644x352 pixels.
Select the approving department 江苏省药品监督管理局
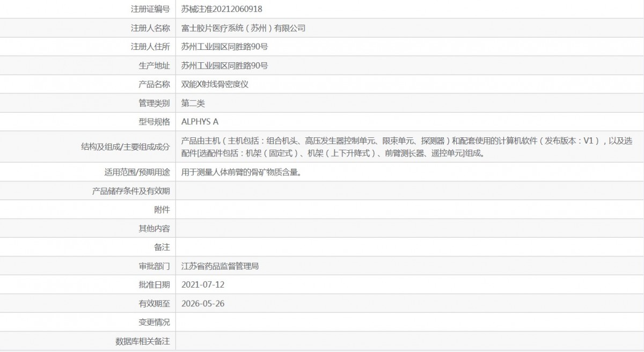[x=220, y=266]
